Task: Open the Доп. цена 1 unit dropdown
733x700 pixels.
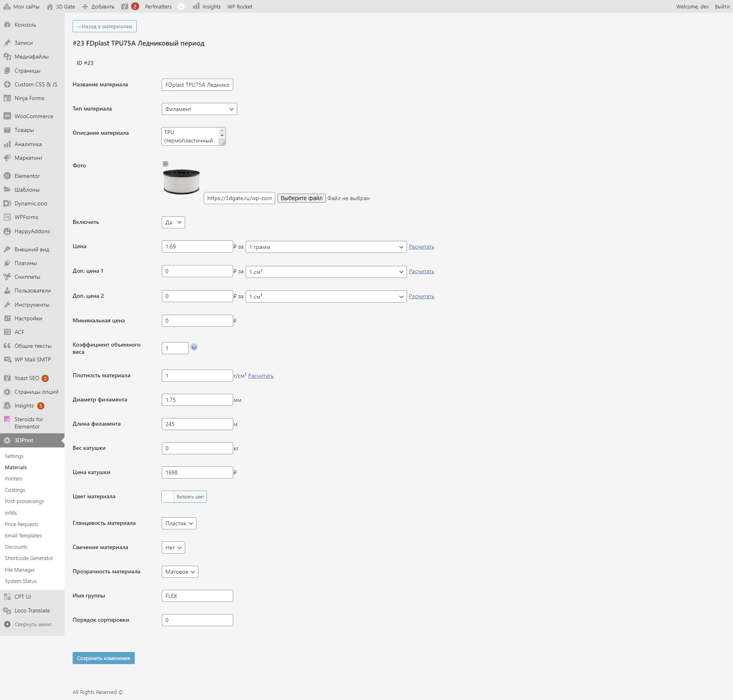Action: click(x=326, y=272)
